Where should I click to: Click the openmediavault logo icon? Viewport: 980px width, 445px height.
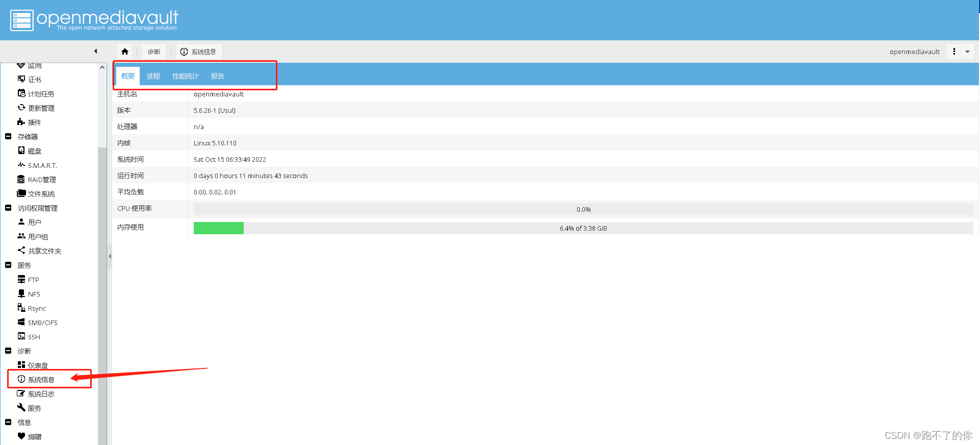point(22,20)
